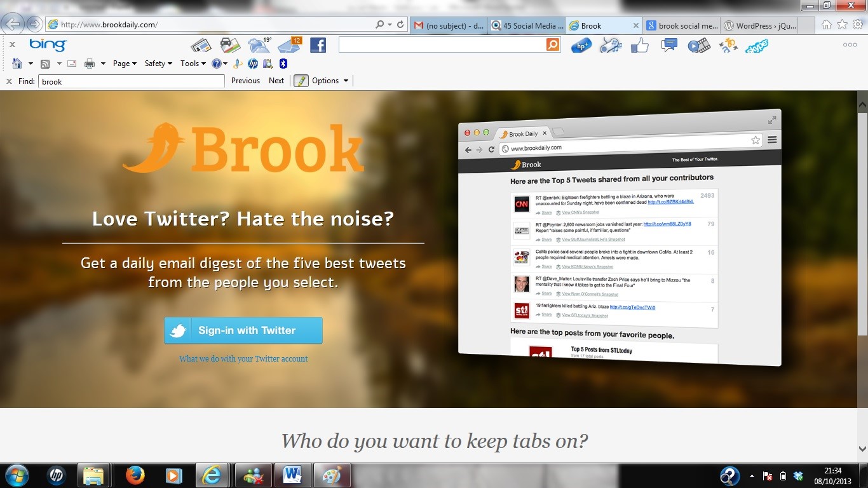
Task: Open the Bing maps car icon
Action: pos(230,45)
